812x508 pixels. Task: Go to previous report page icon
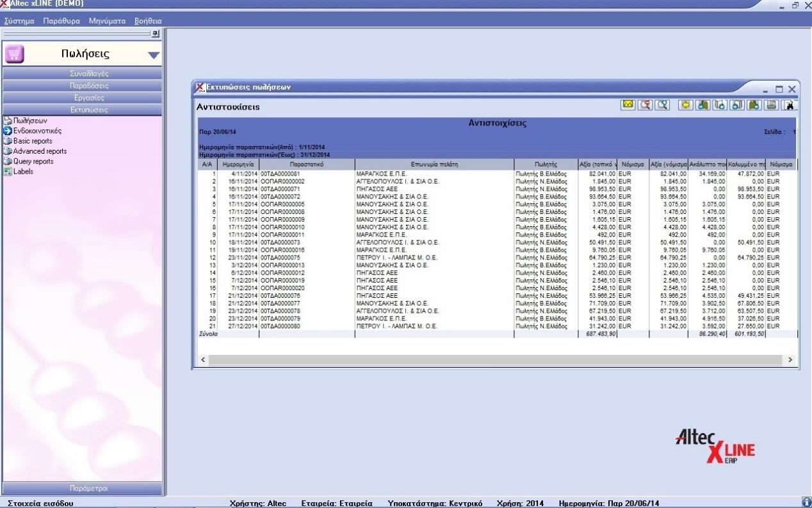coord(720,105)
